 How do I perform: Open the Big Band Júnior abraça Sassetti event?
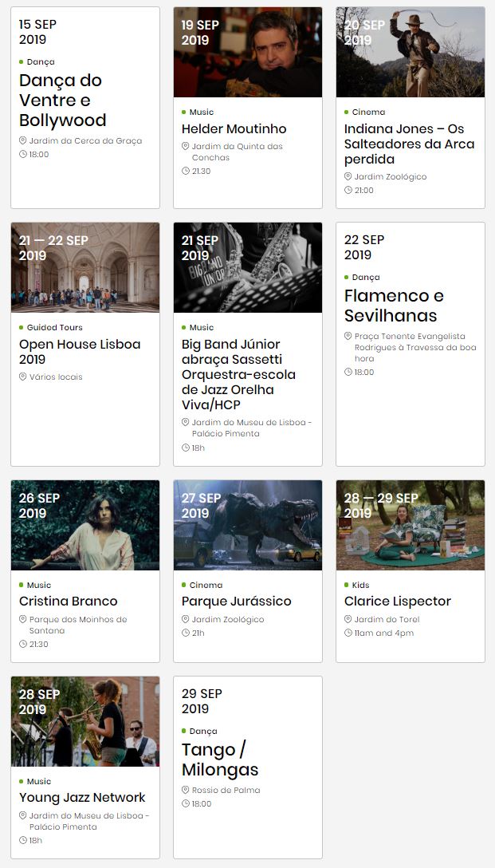click(238, 374)
